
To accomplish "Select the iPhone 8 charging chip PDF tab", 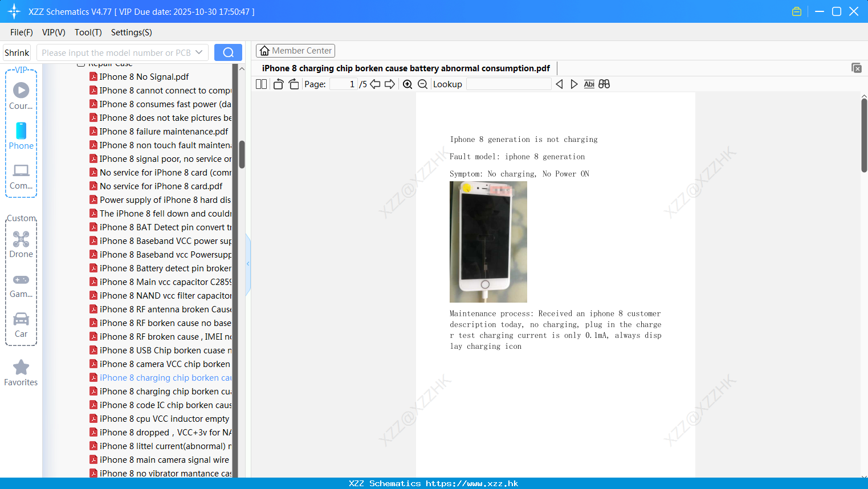I will [406, 68].
